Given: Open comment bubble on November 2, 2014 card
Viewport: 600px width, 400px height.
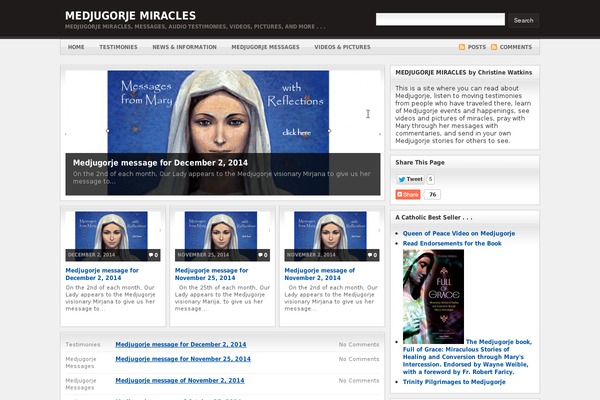Looking at the screenshot, I should (372, 255).
